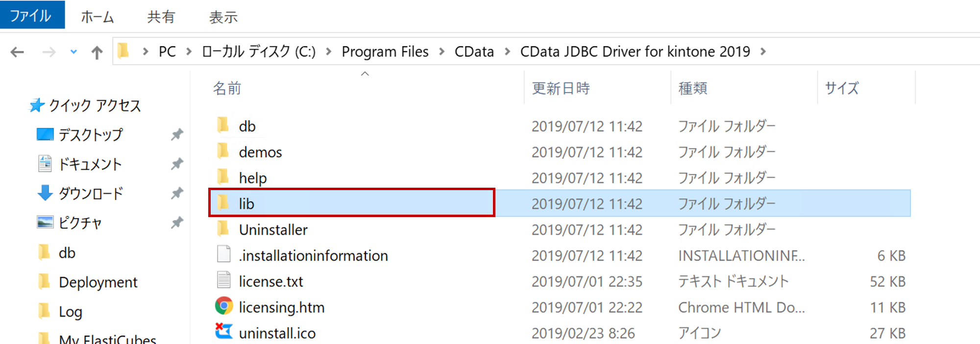Switch to the ホーム ribbon tab
Screen dimensions: 980x344
pos(97,17)
